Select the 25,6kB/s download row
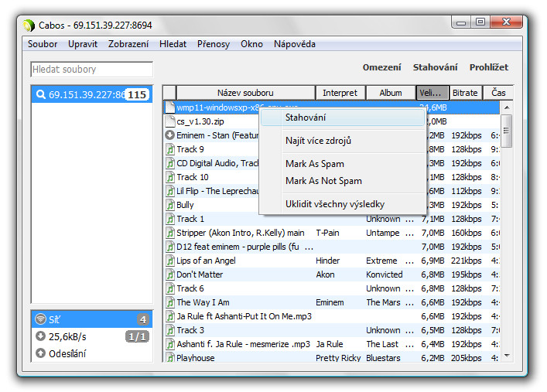This screenshot has width=547, height=392. (92, 336)
